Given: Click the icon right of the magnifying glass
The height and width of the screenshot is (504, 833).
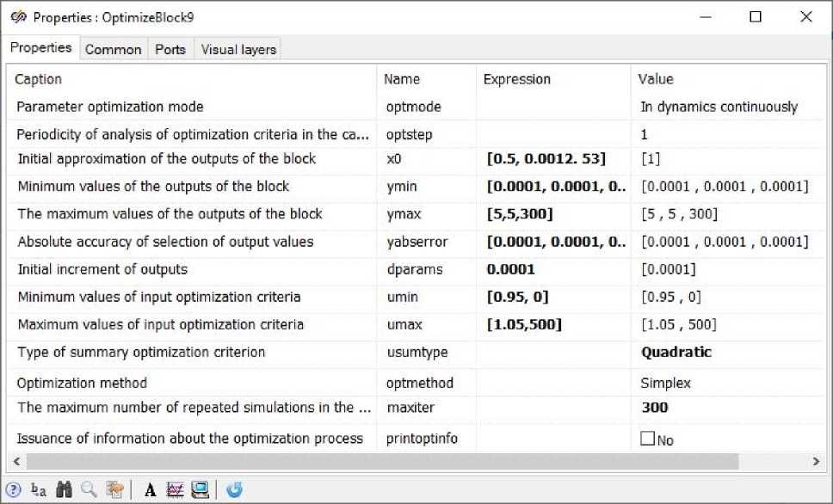Looking at the screenshot, I should click(x=114, y=489).
